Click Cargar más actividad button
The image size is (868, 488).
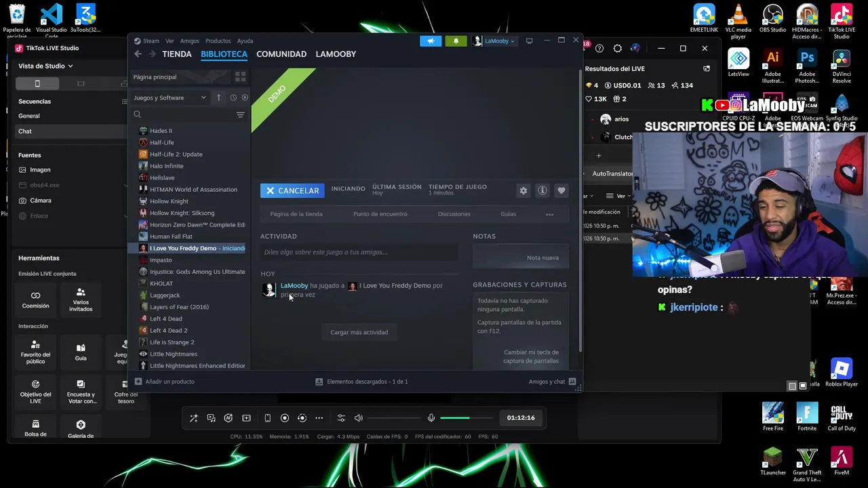pos(359,332)
